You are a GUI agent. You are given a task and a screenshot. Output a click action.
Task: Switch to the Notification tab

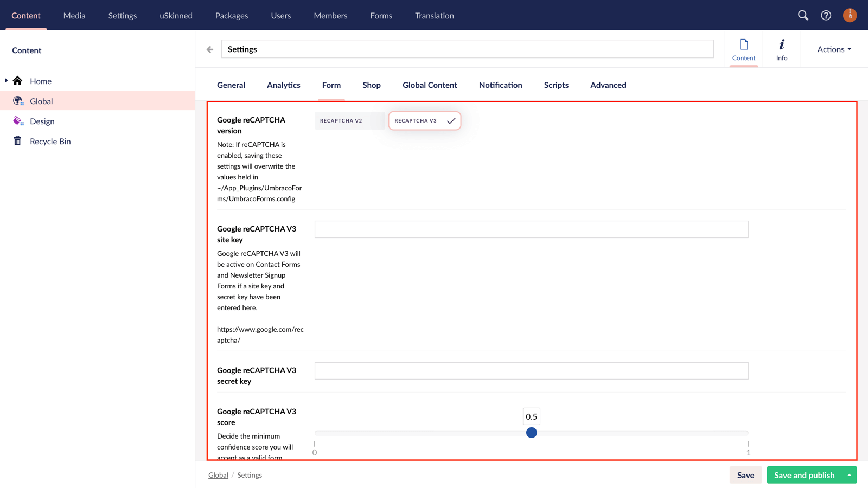[x=500, y=85]
